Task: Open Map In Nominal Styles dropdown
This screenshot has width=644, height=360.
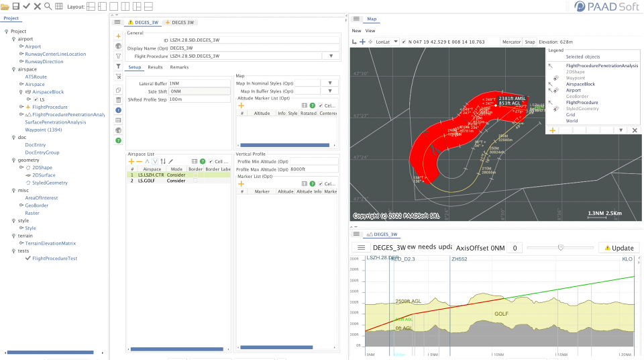Action: pos(330,83)
